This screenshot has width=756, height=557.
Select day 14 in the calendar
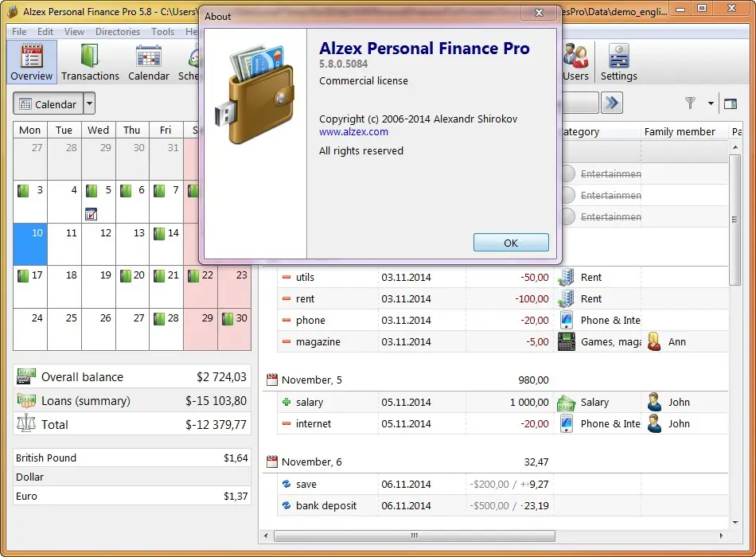pyautogui.click(x=166, y=244)
